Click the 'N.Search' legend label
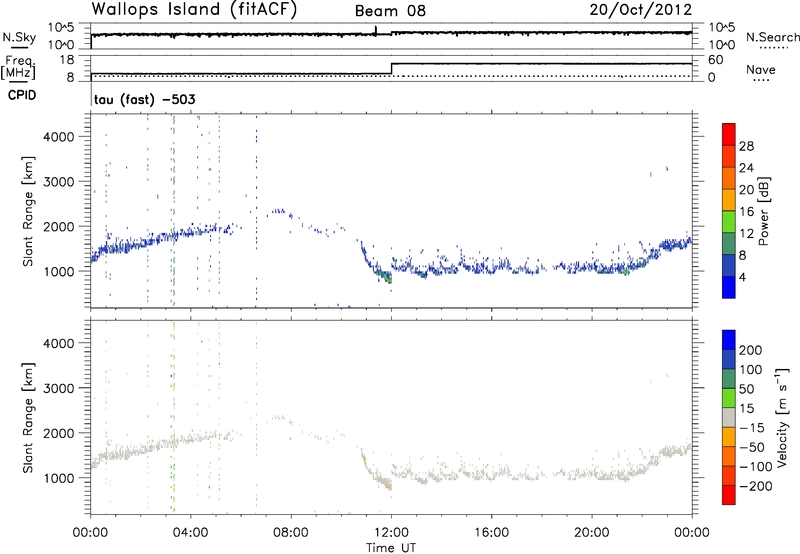The image size is (800, 554). [x=772, y=37]
